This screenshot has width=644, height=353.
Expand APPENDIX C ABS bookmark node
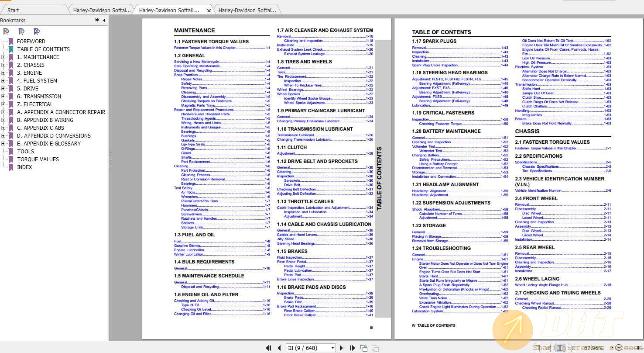(3, 128)
